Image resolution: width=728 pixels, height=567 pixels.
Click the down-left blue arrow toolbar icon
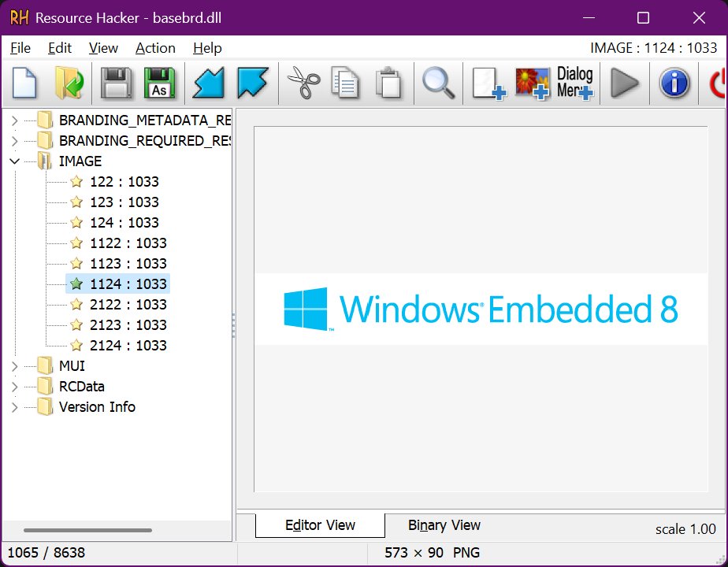tap(209, 83)
